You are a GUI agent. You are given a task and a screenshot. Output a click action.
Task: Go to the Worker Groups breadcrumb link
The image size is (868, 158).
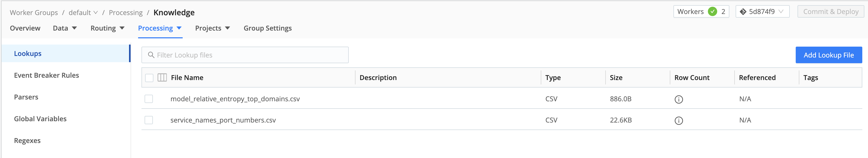(x=34, y=12)
